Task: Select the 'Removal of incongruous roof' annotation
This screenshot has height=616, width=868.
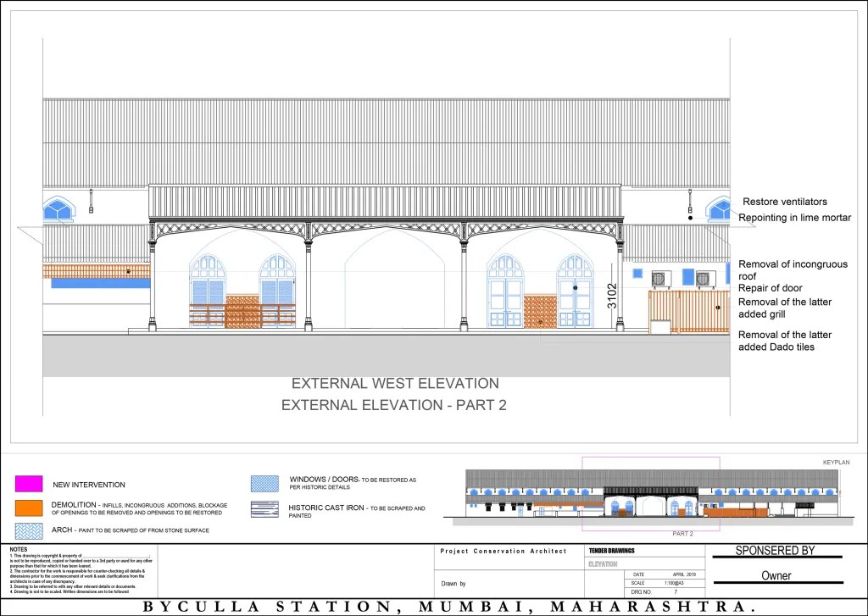Action: click(792, 269)
